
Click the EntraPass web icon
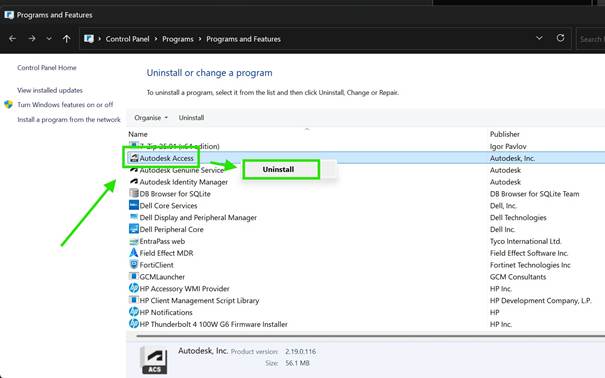134,241
